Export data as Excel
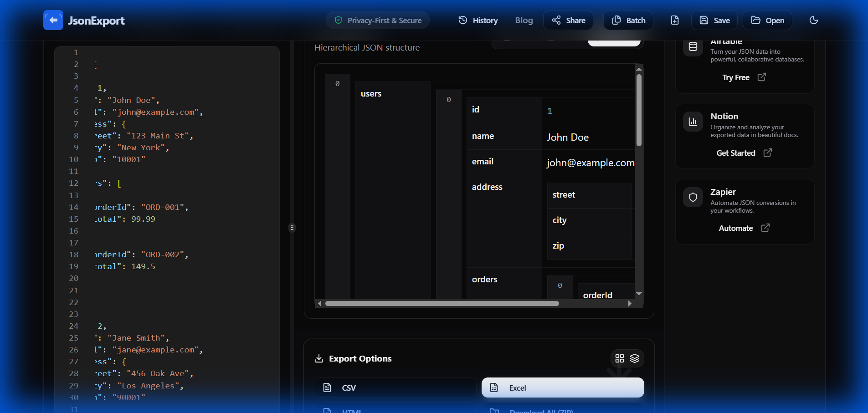The image size is (868, 413). pos(562,388)
